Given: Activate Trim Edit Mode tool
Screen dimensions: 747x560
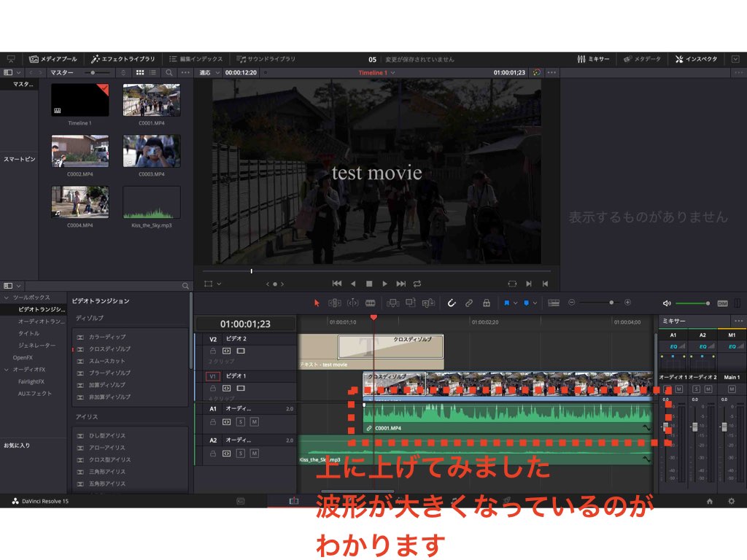Looking at the screenshot, I should (334, 303).
